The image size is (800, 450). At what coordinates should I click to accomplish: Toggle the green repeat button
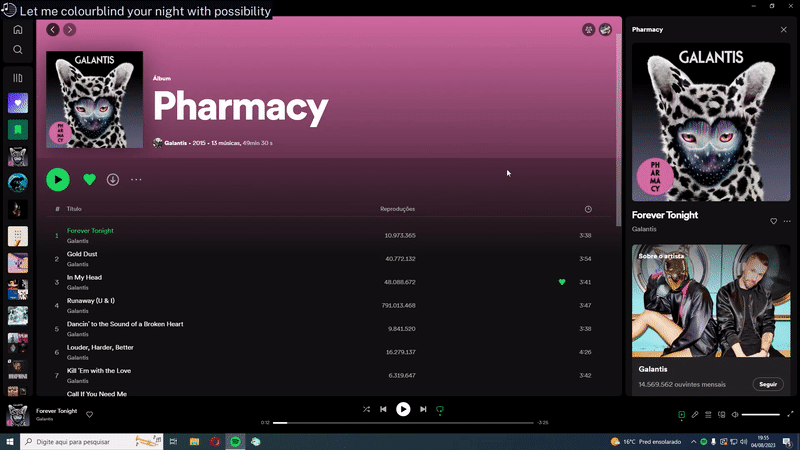point(440,409)
